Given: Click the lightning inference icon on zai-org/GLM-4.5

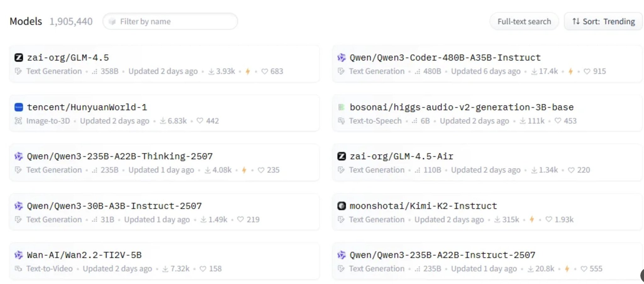Looking at the screenshot, I should 248,71.
